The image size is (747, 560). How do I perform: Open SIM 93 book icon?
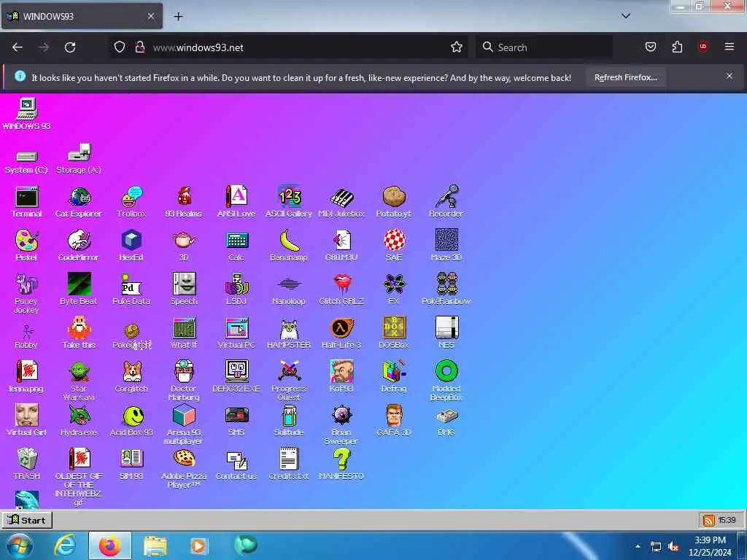tap(131, 464)
